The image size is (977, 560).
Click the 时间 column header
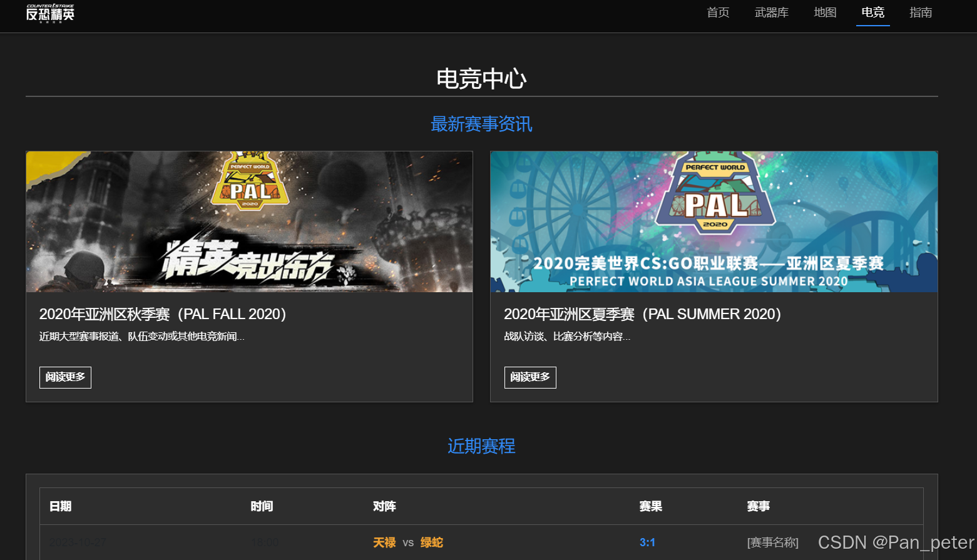click(x=262, y=506)
